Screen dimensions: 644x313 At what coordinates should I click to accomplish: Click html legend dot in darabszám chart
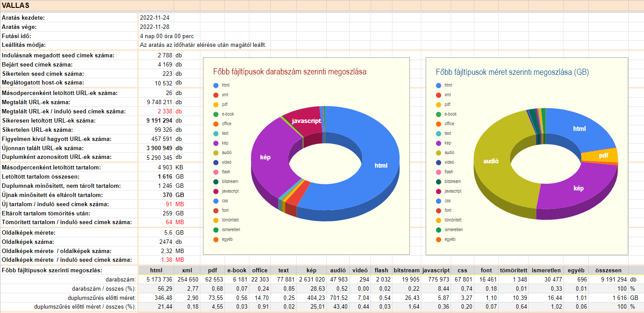coord(216,85)
